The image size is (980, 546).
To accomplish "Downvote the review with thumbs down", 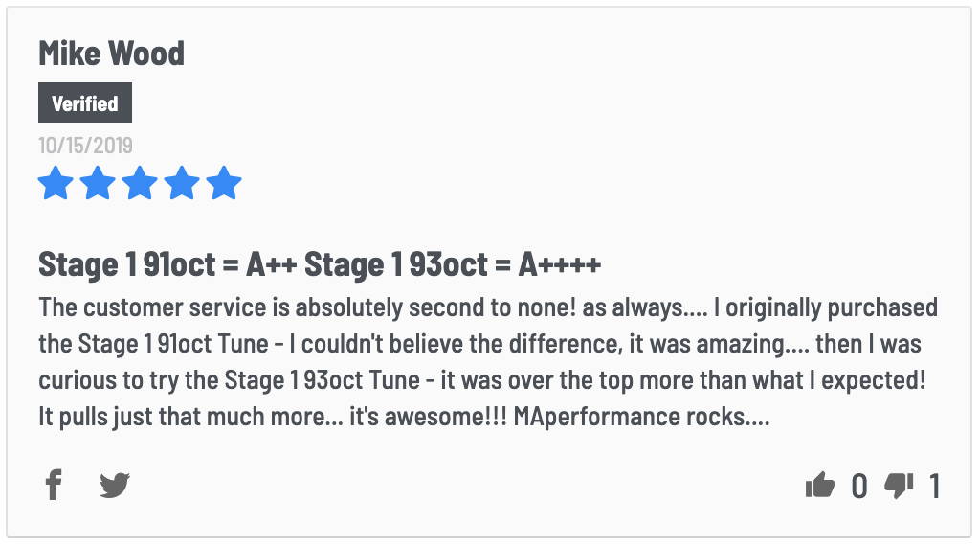I will 899,486.
